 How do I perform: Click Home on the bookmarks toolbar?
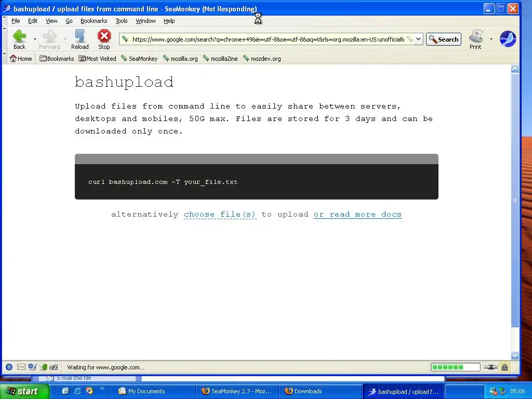click(21, 58)
